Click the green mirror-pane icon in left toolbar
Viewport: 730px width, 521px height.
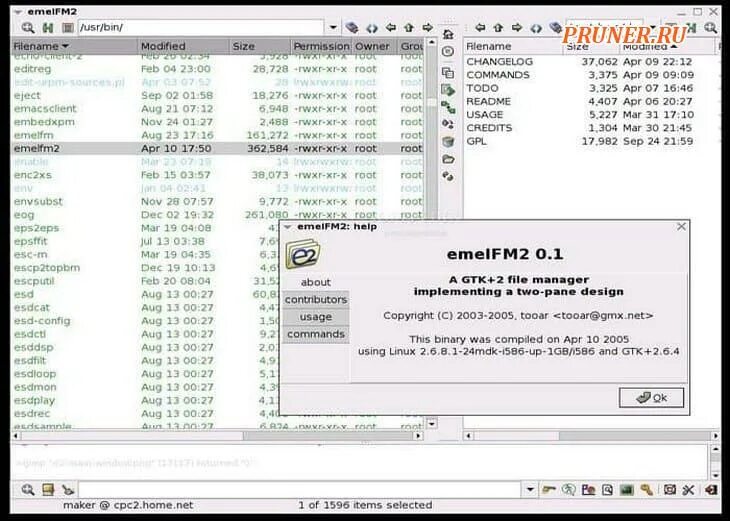(x=48, y=28)
